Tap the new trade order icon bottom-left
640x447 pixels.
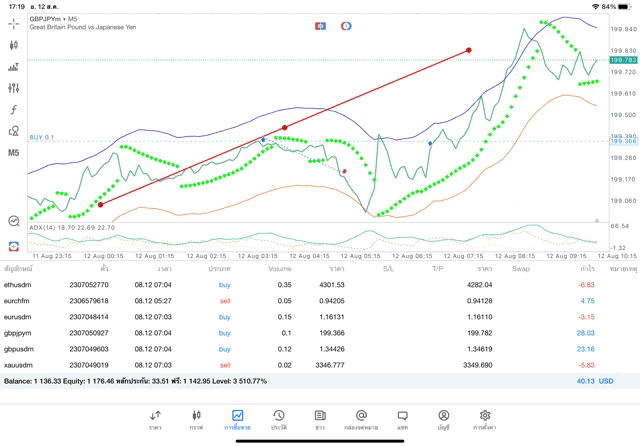click(14, 245)
